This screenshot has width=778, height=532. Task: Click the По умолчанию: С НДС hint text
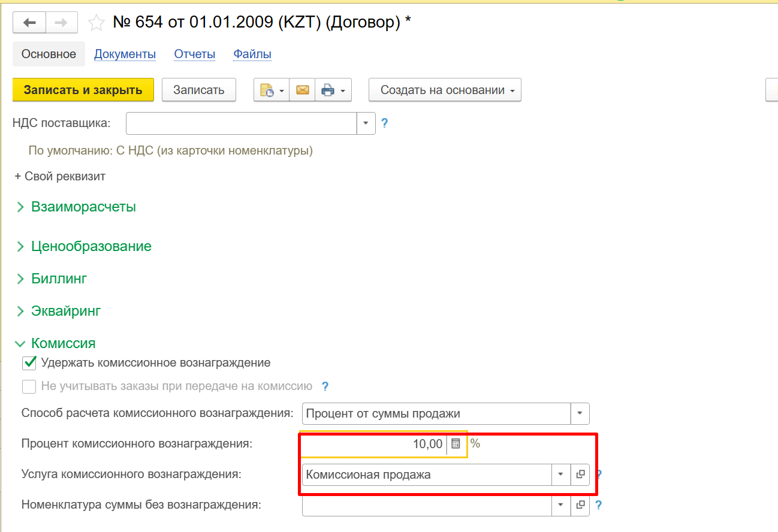tap(171, 150)
